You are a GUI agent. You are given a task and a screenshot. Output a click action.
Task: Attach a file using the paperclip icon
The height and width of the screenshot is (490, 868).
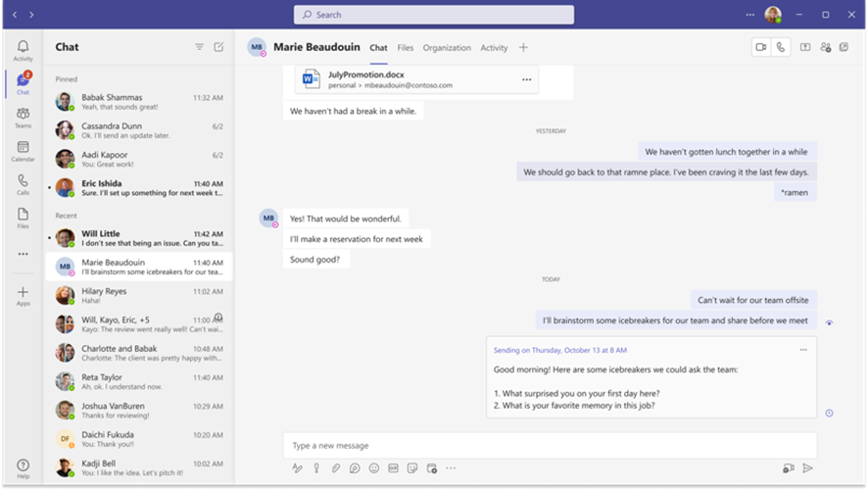(335, 468)
